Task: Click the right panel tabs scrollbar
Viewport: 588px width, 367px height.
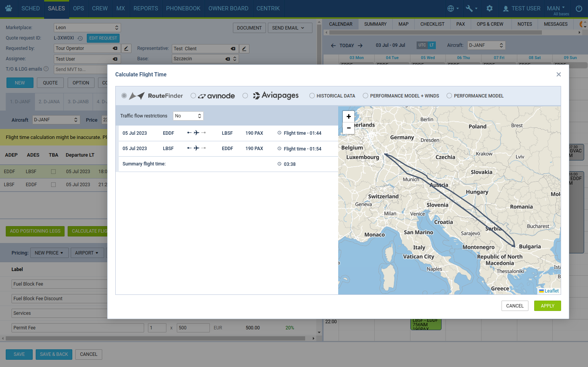Action: point(435,33)
